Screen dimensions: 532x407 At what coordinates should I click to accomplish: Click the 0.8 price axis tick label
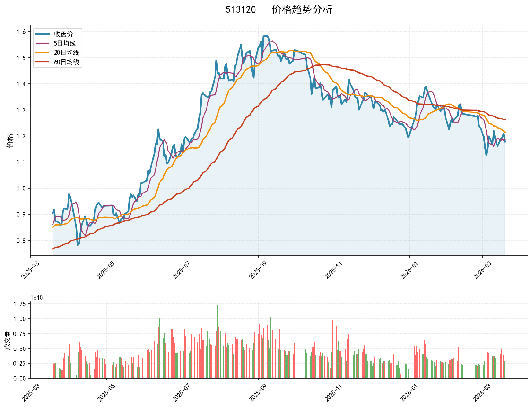click(21, 240)
